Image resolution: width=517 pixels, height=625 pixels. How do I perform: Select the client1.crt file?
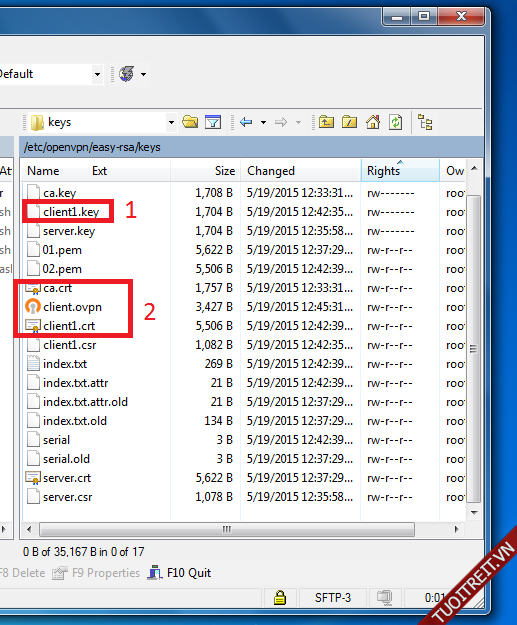click(x=69, y=326)
